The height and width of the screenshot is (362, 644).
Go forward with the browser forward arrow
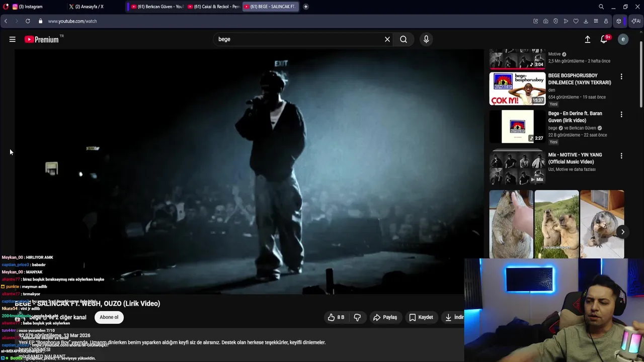[16, 21]
